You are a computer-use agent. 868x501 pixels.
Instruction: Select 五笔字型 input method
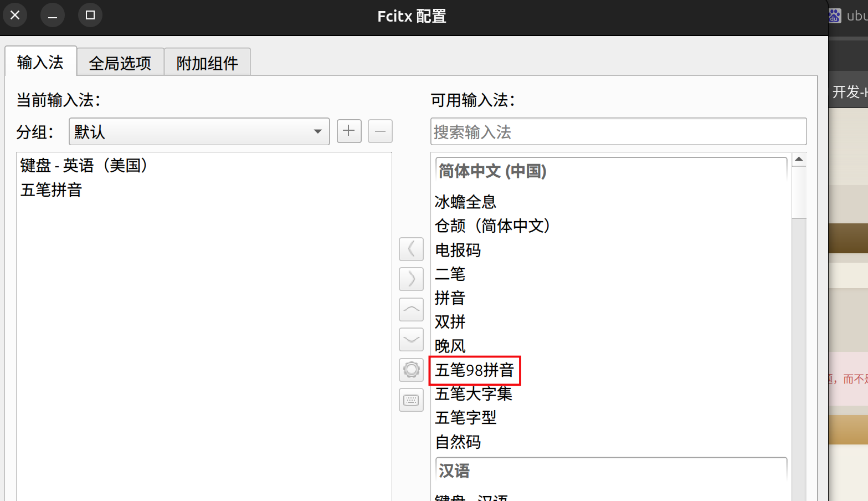[x=611, y=417]
